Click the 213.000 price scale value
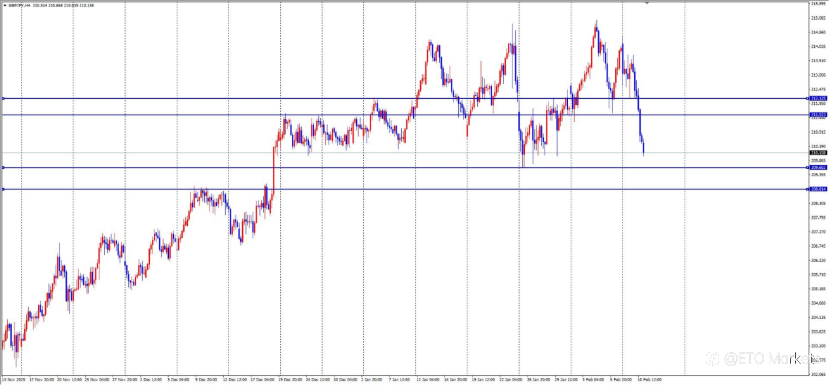 [x=818, y=75]
